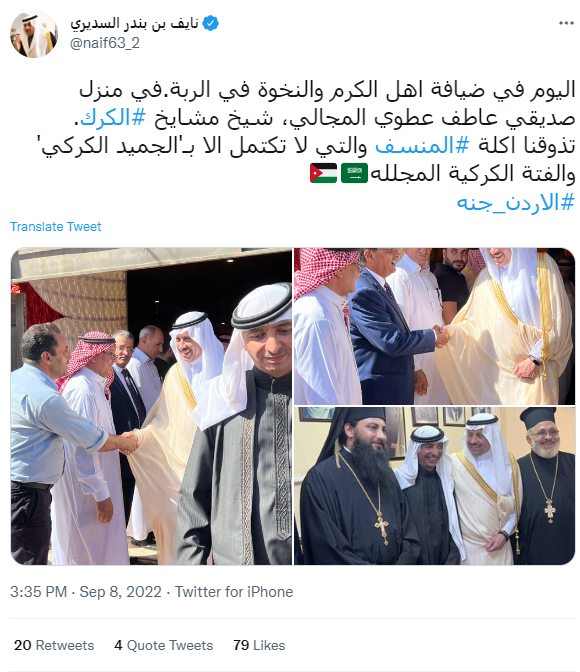Click the blue verified badge icon

pyautogui.click(x=210, y=23)
